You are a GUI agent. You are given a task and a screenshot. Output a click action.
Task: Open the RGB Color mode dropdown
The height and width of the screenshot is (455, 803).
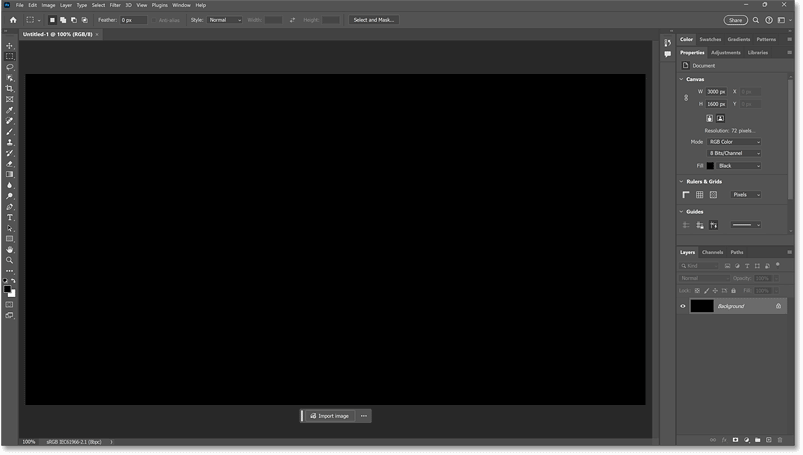734,142
